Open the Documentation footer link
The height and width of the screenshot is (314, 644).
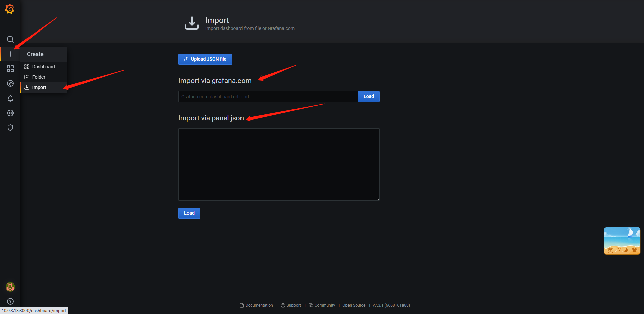click(x=259, y=305)
